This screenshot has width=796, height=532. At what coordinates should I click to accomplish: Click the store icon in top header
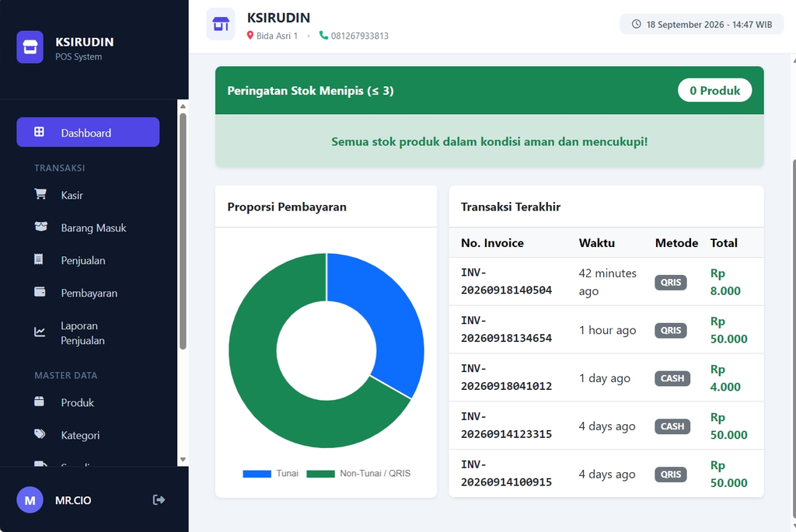(220, 24)
